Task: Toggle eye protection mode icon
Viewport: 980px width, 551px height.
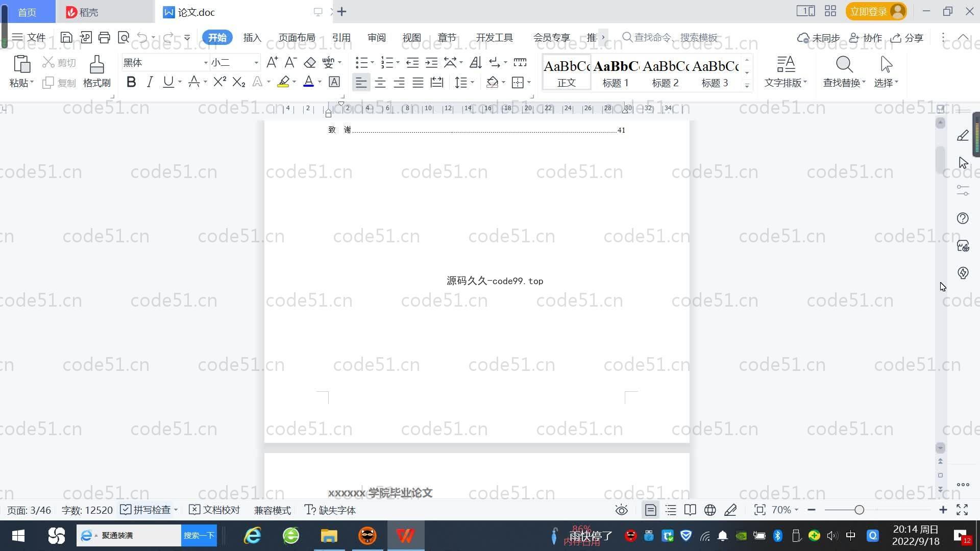Action: 621,510
